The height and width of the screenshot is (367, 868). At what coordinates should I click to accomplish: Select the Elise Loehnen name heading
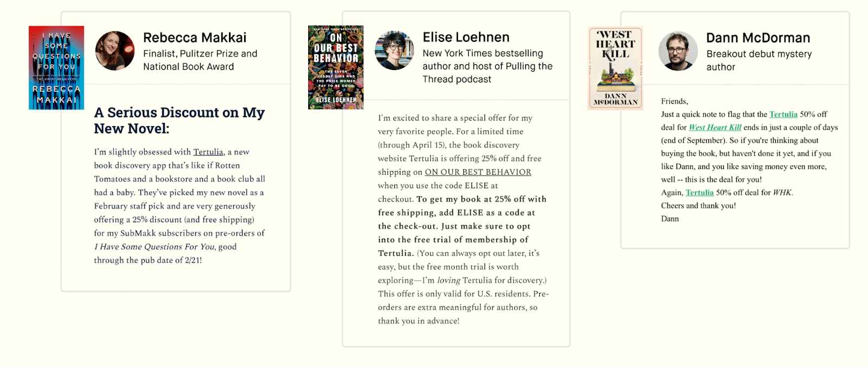(x=466, y=37)
